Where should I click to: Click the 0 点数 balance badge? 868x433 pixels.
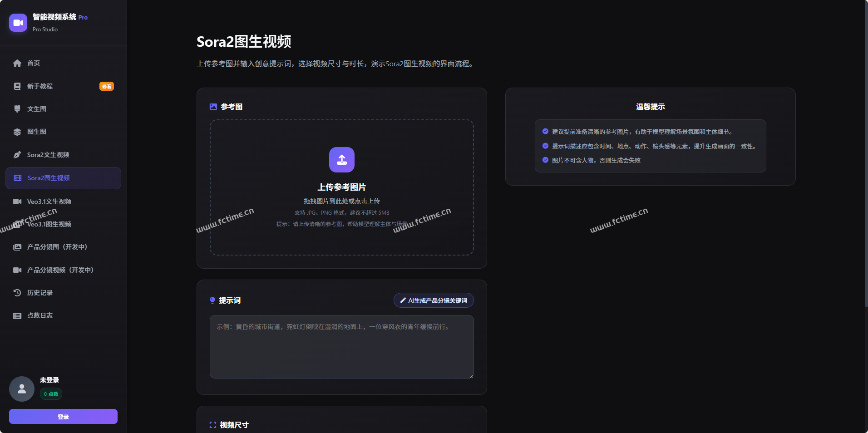click(x=51, y=394)
